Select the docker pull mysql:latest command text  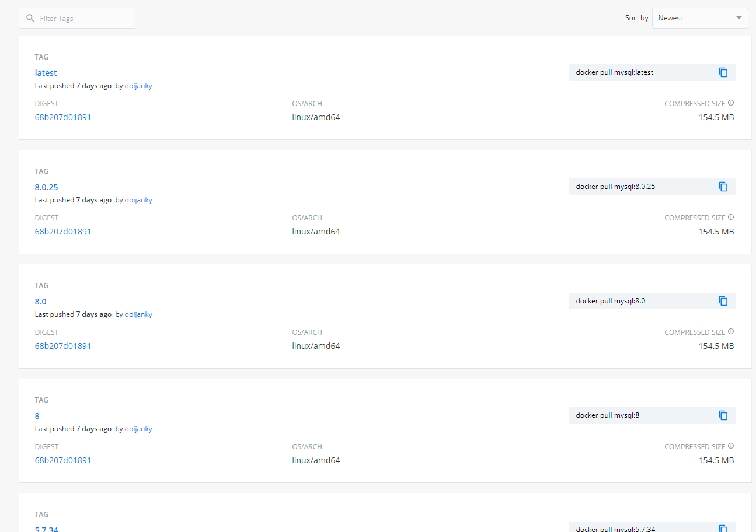click(x=615, y=72)
